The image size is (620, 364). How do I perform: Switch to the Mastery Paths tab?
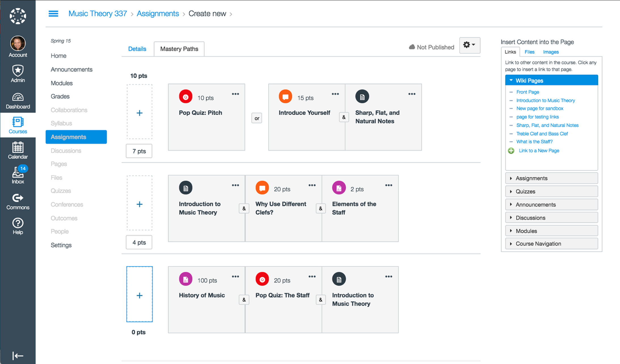coord(179,49)
